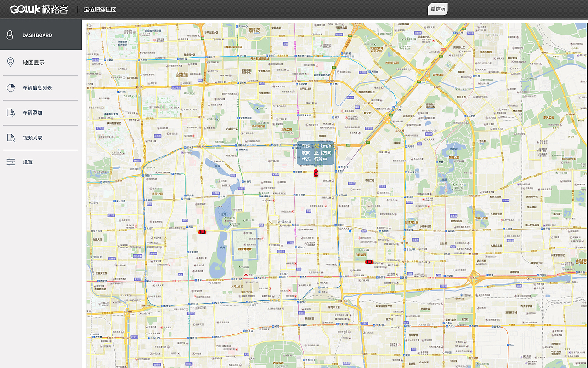Click the GOLUK 极路客 logo
588x368 pixels.
point(40,9)
